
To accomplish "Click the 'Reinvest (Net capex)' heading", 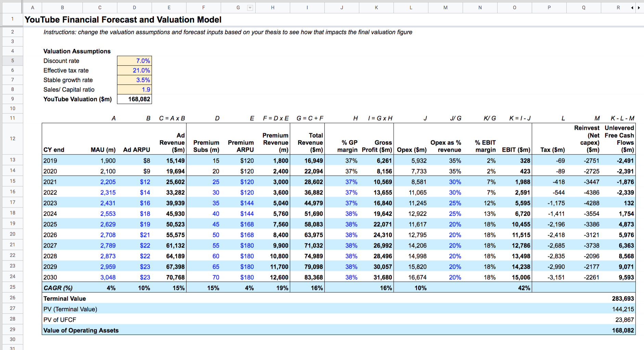I will tap(587, 139).
